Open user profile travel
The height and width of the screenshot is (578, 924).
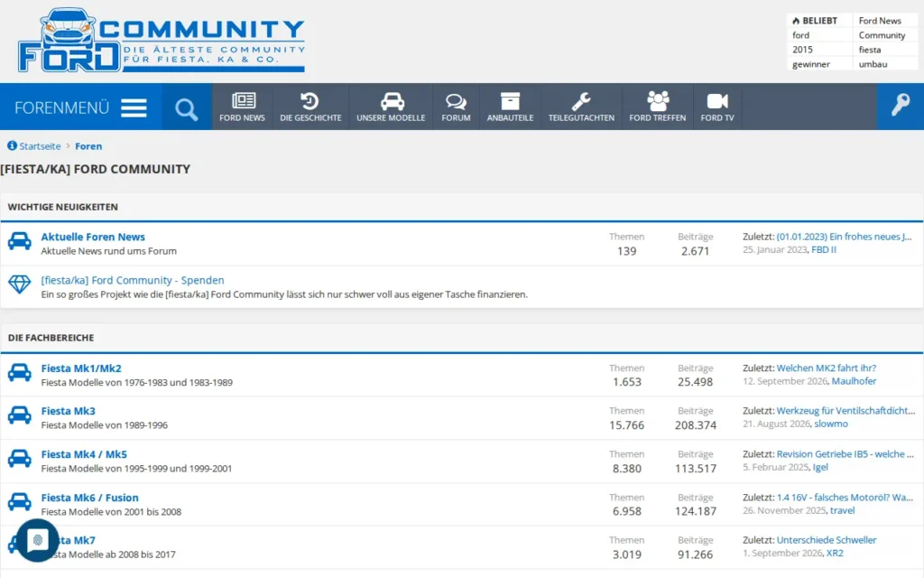[x=842, y=510]
